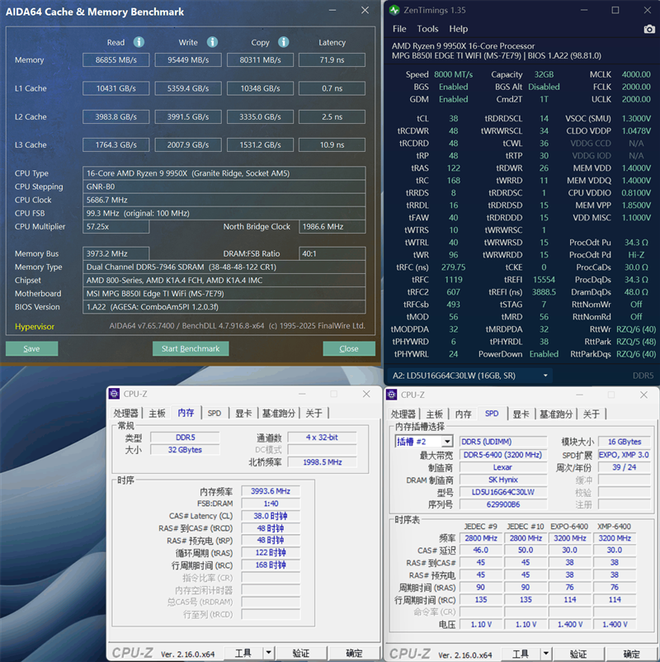
Task: Open the ZenTimings Help menu
Action: [x=458, y=30]
